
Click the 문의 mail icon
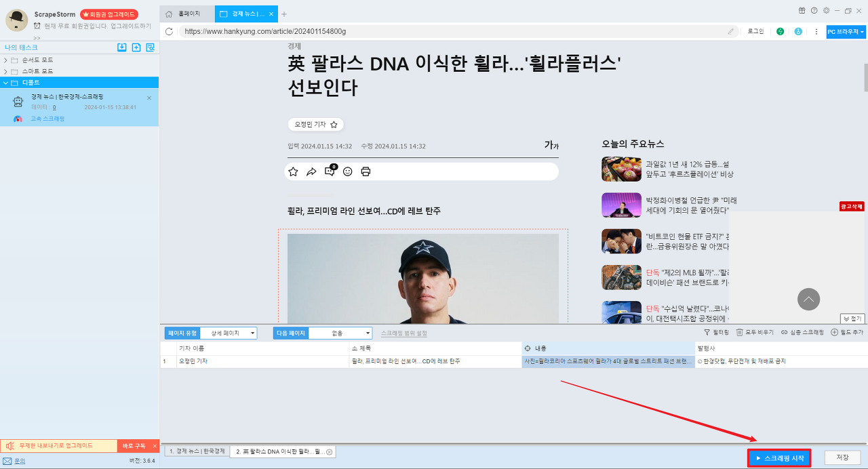coord(7,461)
